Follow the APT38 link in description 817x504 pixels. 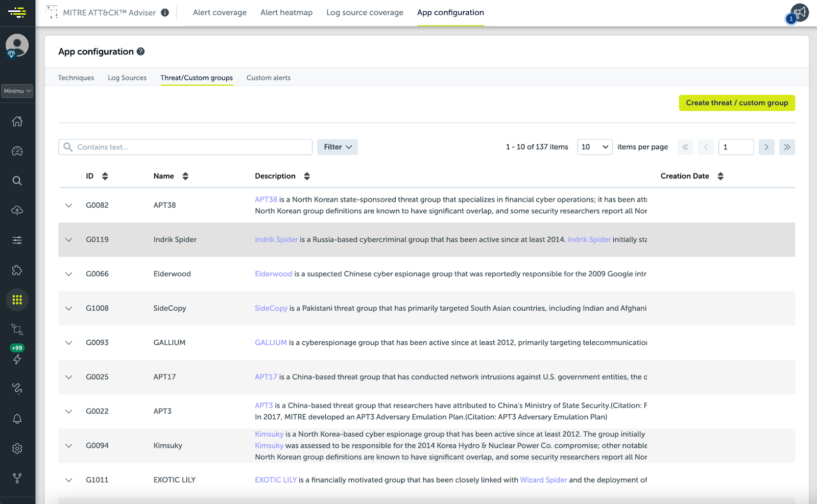266,199
